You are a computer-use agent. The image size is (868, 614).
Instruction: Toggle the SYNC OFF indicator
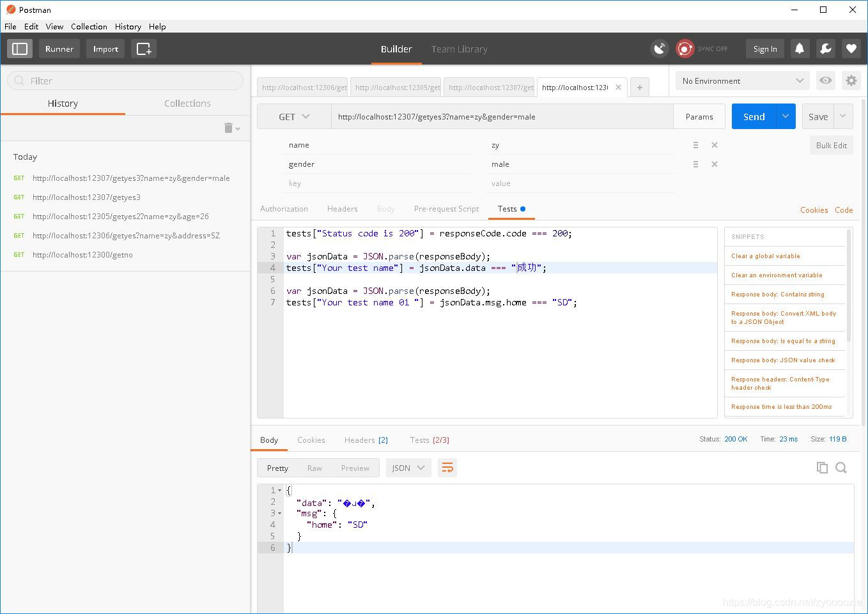[x=702, y=49]
